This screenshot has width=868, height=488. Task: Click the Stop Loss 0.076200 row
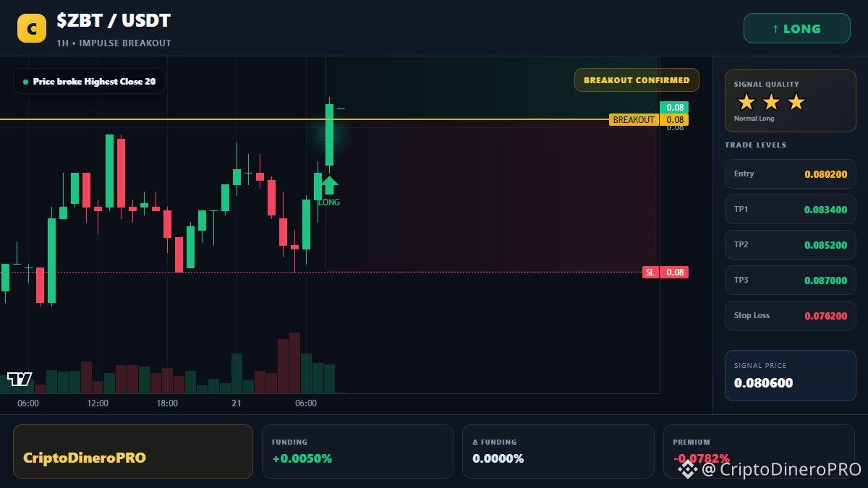[x=791, y=316]
